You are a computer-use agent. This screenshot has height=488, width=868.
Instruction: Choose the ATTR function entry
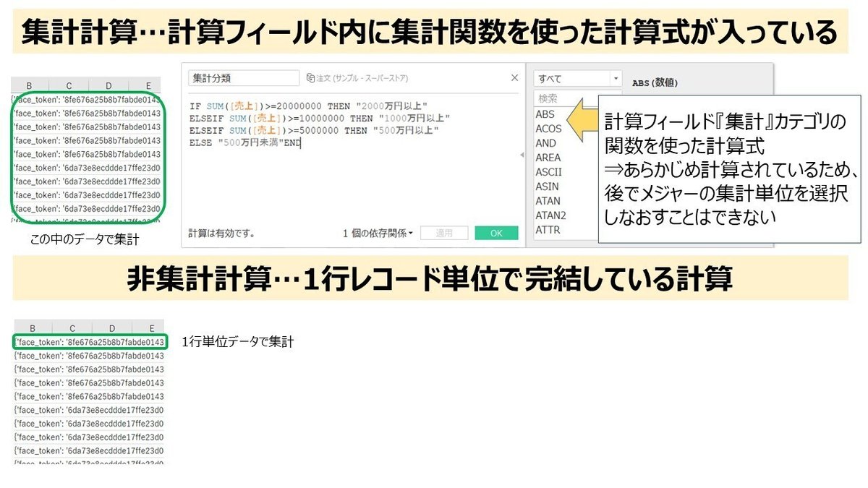548,228
